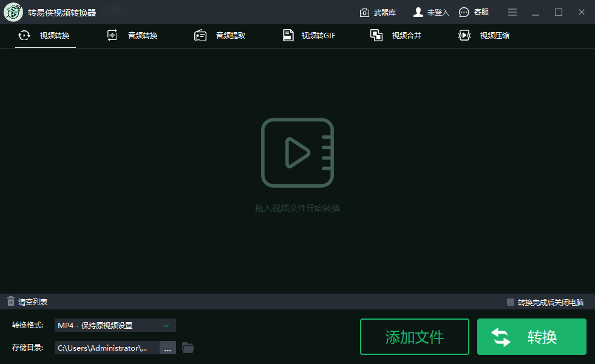The height and width of the screenshot is (364, 595).
Task: Click the trash icon to clear list
Action: coord(10,301)
